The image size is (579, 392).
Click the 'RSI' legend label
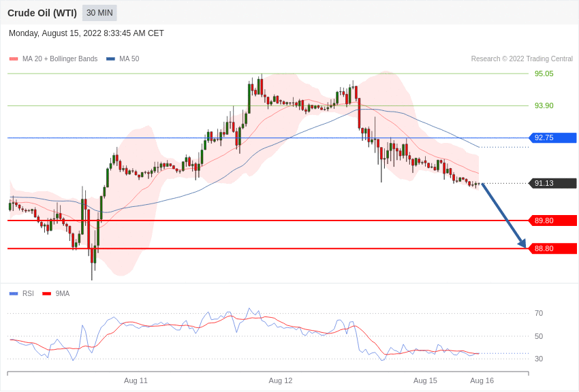pyautogui.click(x=28, y=293)
